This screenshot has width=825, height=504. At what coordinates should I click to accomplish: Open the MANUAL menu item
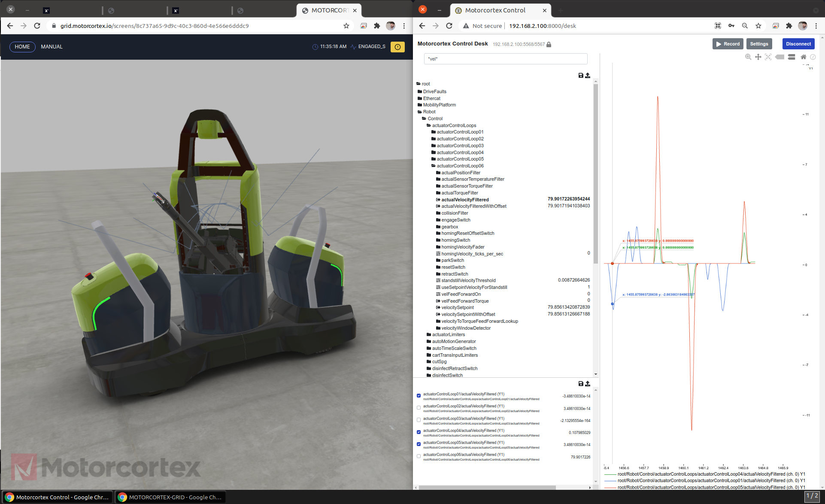(x=52, y=47)
